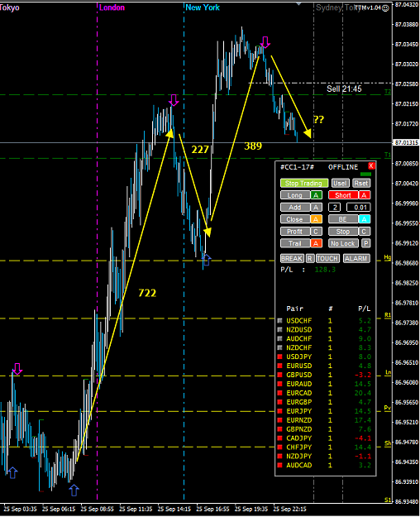Viewport: 420px width, 517px height.
Task: Click the EURUSD red square icon
Action: pos(280,366)
